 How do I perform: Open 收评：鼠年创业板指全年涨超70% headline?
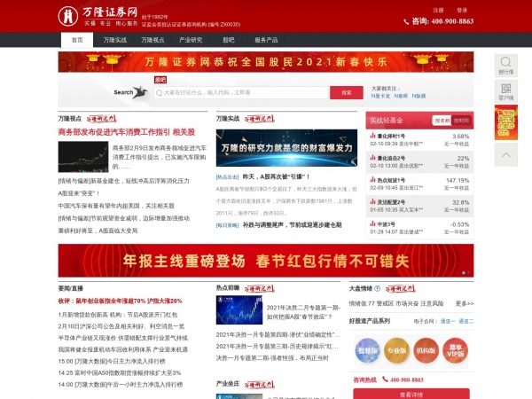click(x=120, y=301)
